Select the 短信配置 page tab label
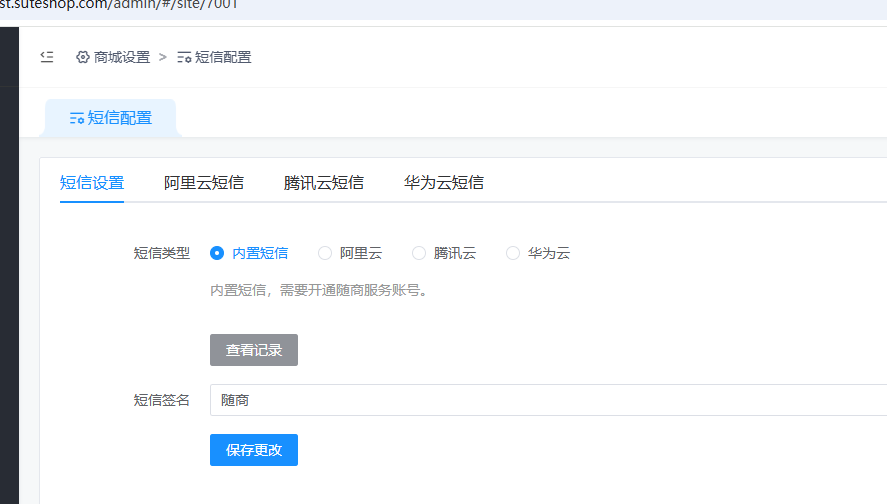The width and height of the screenshot is (887, 504). coord(120,118)
